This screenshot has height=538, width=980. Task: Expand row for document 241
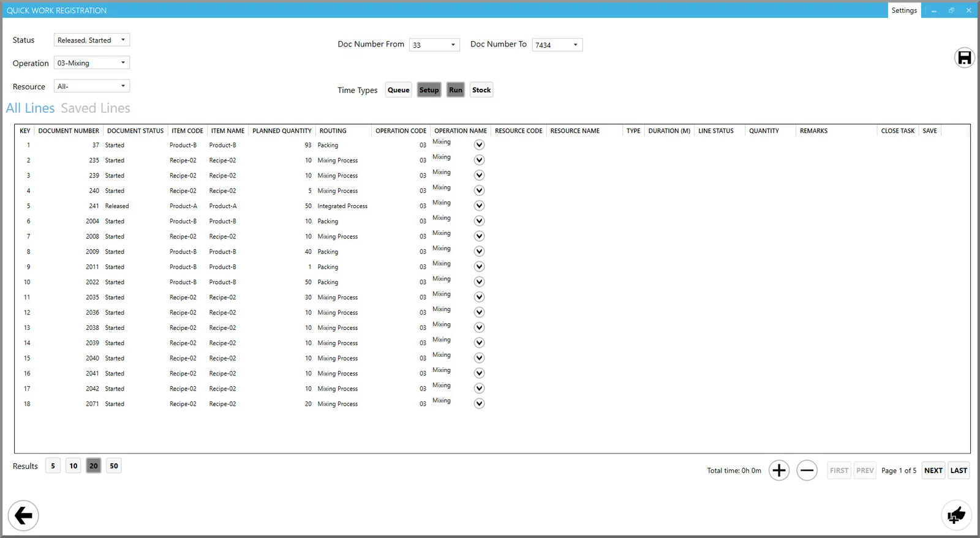coord(480,206)
